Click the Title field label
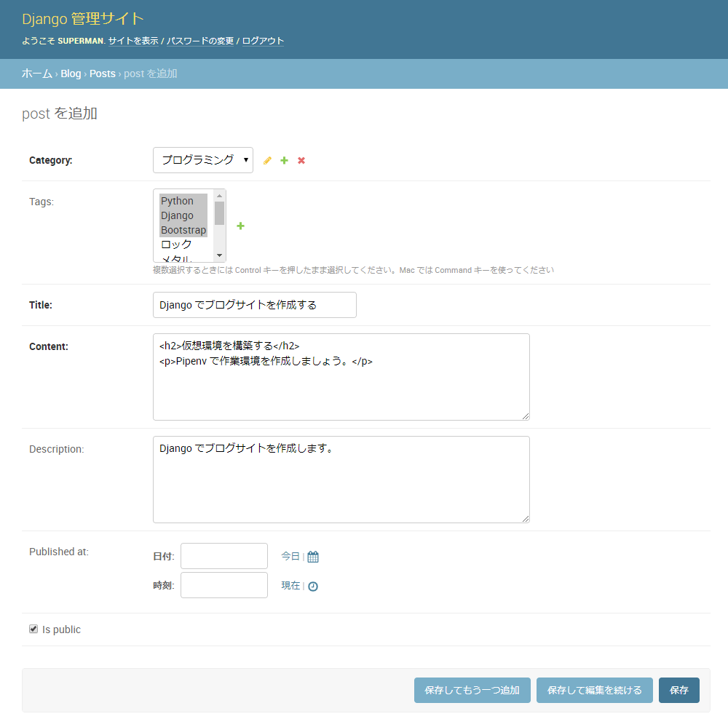Screen dimensions: 728x719 click(41, 305)
